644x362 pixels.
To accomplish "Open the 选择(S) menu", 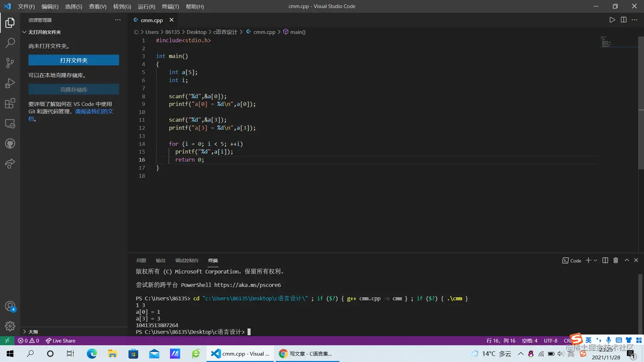I will (x=74, y=6).
